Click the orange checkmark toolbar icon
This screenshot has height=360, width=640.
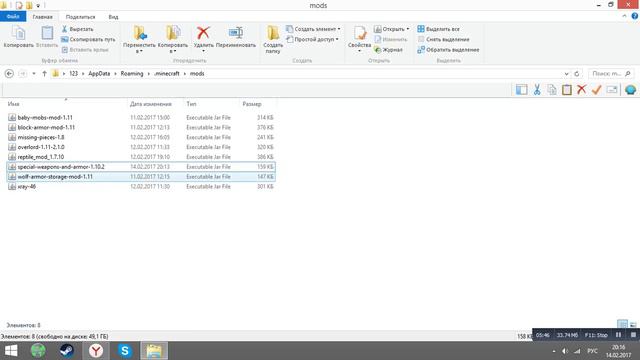click(597, 90)
